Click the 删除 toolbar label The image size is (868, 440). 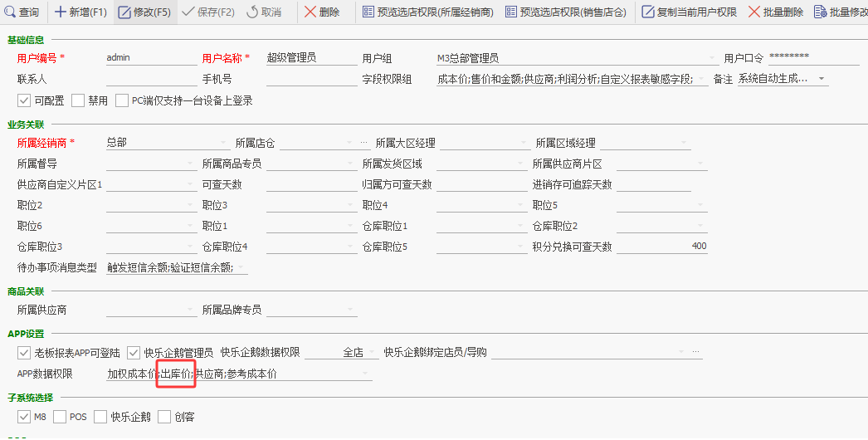point(330,12)
